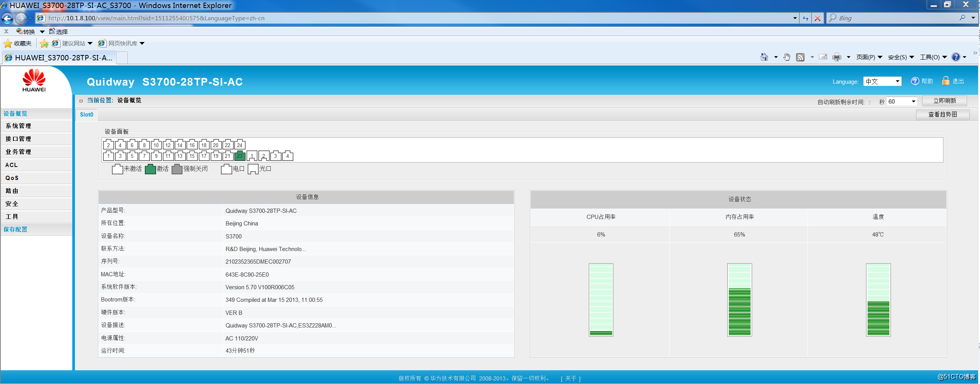Open 业务管理 in the sidebar
980x384 pixels.
point(36,152)
